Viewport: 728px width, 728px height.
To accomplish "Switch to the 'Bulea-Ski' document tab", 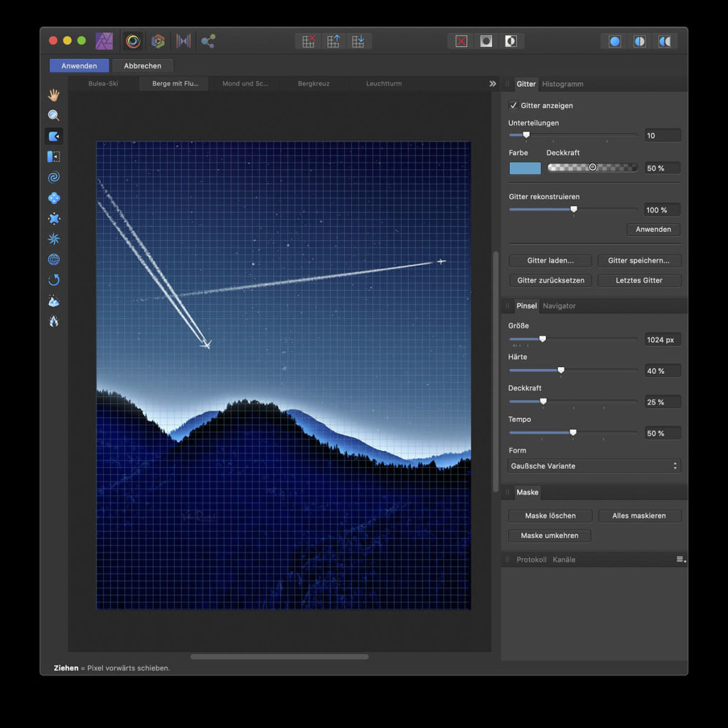I will click(x=103, y=84).
